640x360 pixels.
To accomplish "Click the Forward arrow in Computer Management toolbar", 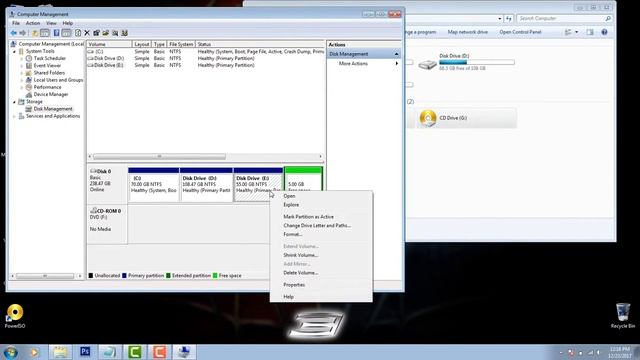I will point(23,33).
